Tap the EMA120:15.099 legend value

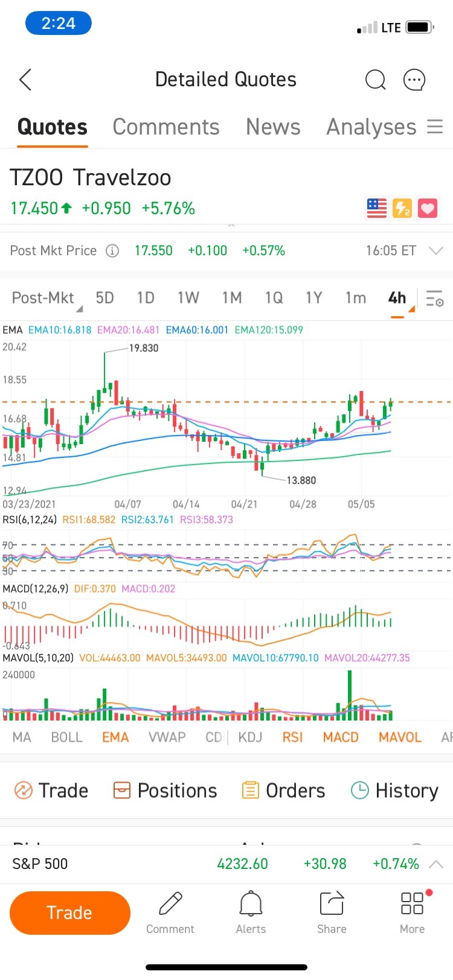tap(269, 330)
